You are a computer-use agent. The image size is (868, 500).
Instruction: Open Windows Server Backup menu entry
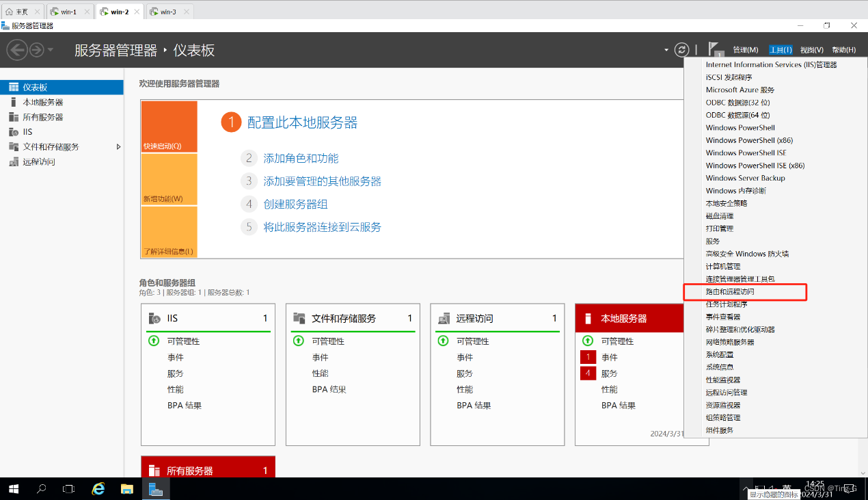coord(746,178)
